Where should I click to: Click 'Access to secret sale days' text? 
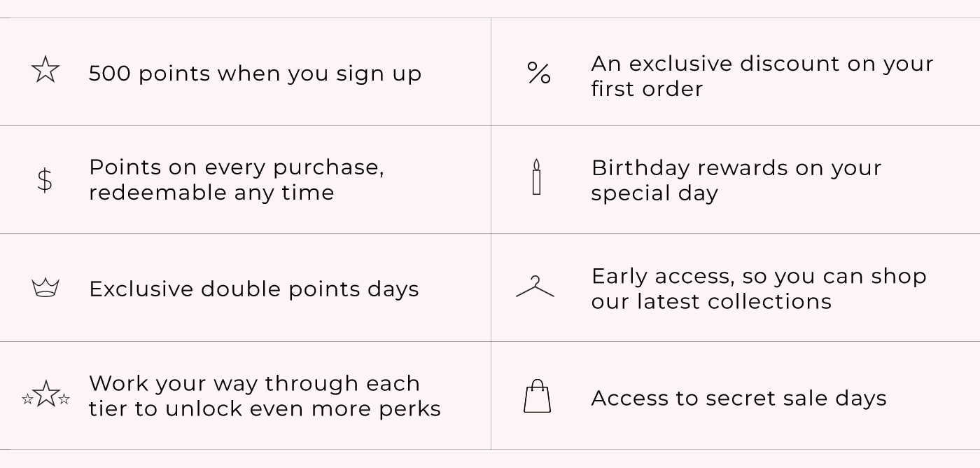[x=739, y=398]
